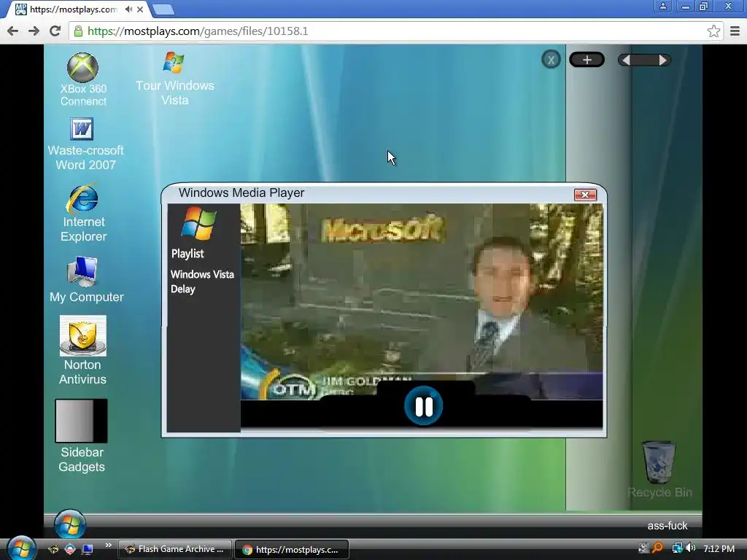The height and width of the screenshot is (560, 747).
Task: Switch to mostplays Chrome taskbar button
Action: [x=292, y=549]
